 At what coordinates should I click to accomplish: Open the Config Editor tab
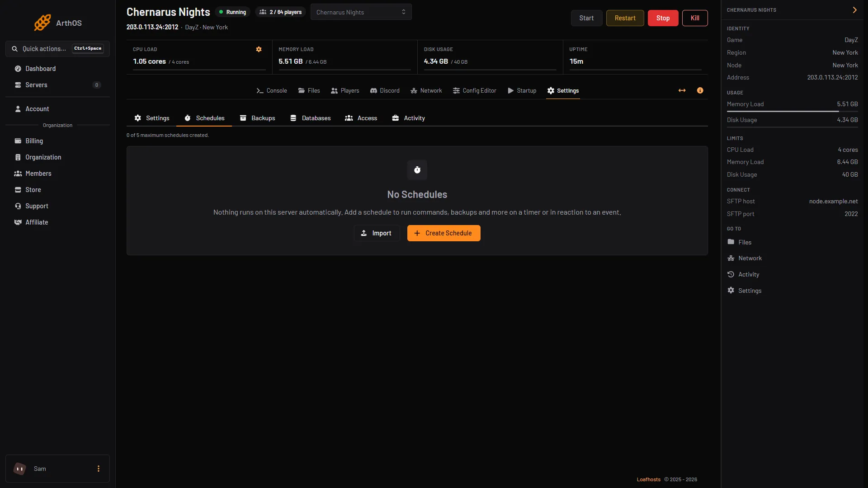pos(475,90)
